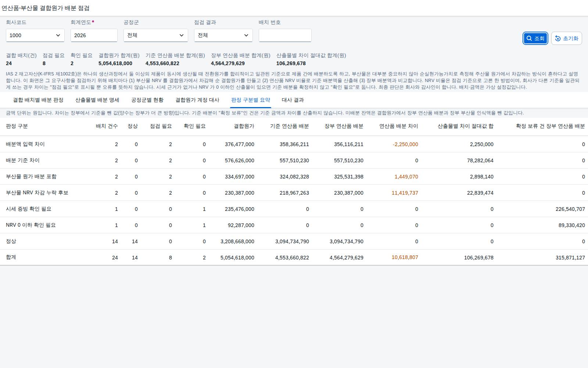Viewport: 588px width, 368px height.
Task: Click the 3,208,668,000 joint cost value
Action: pos(237,241)
